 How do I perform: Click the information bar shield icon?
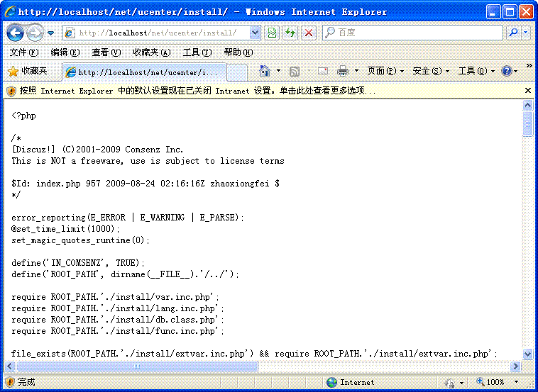[11, 91]
